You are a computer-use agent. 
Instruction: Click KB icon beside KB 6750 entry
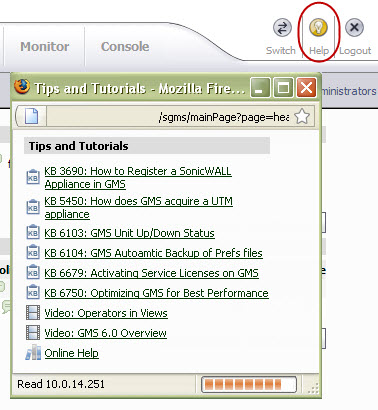pos(33,292)
